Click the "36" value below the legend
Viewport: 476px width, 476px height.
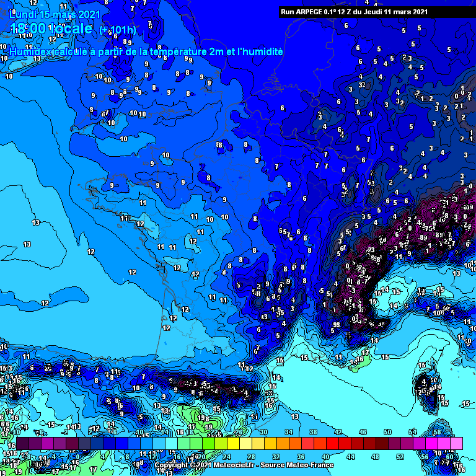coord(301,456)
